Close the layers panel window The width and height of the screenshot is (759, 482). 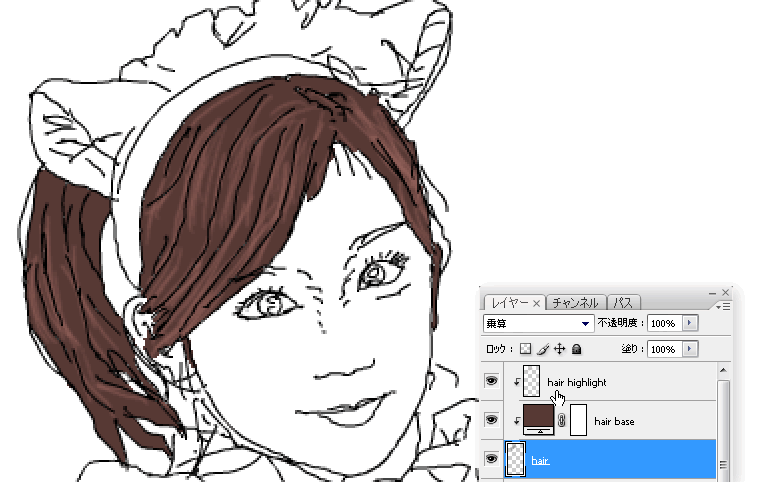[x=725, y=292]
